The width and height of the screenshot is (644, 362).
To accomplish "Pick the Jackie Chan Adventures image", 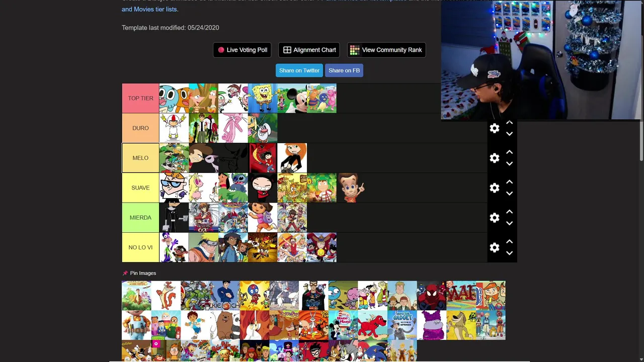I will pyautogui.click(x=225, y=296).
